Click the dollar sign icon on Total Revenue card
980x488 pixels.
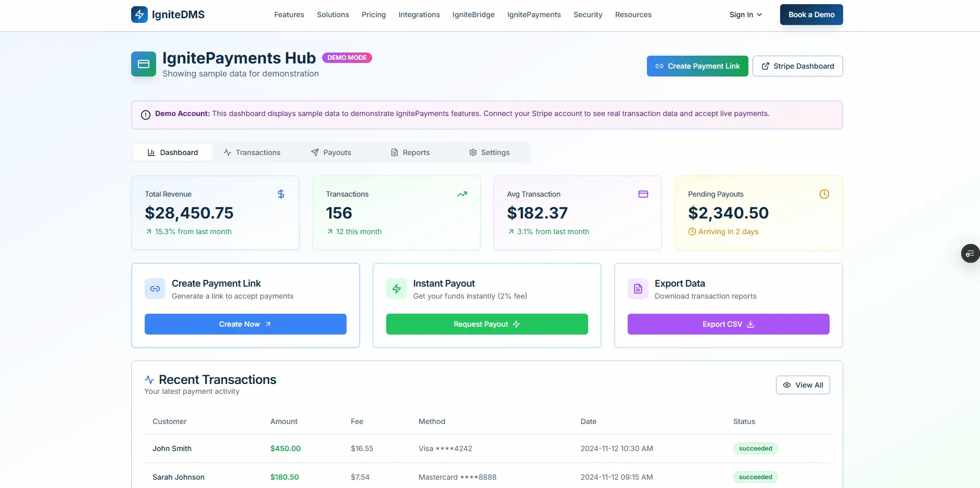(x=281, y=194)
